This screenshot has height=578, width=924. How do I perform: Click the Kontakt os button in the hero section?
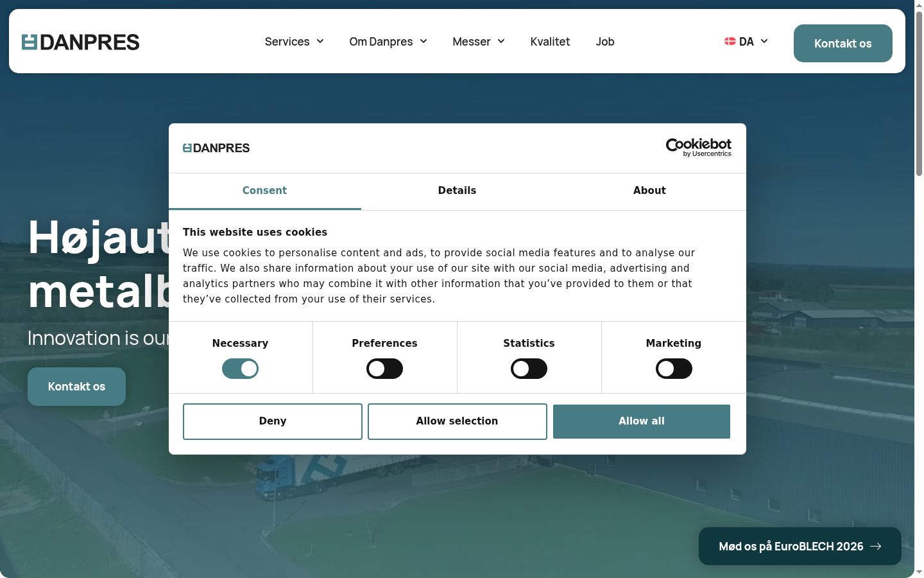(x=76, y=387)
